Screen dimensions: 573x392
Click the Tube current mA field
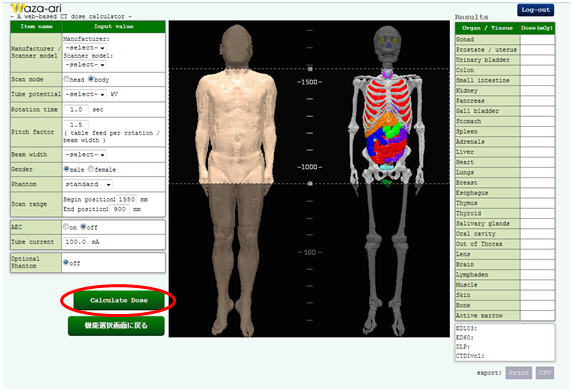point(76,241)
